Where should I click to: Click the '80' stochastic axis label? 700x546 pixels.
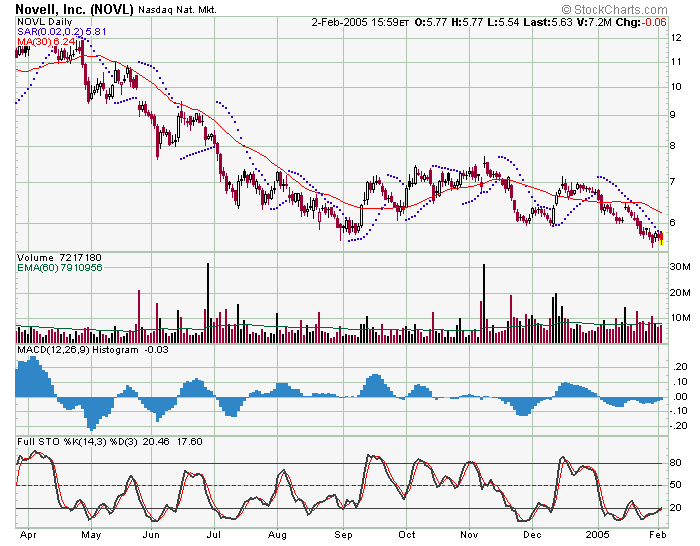(676, 463)
